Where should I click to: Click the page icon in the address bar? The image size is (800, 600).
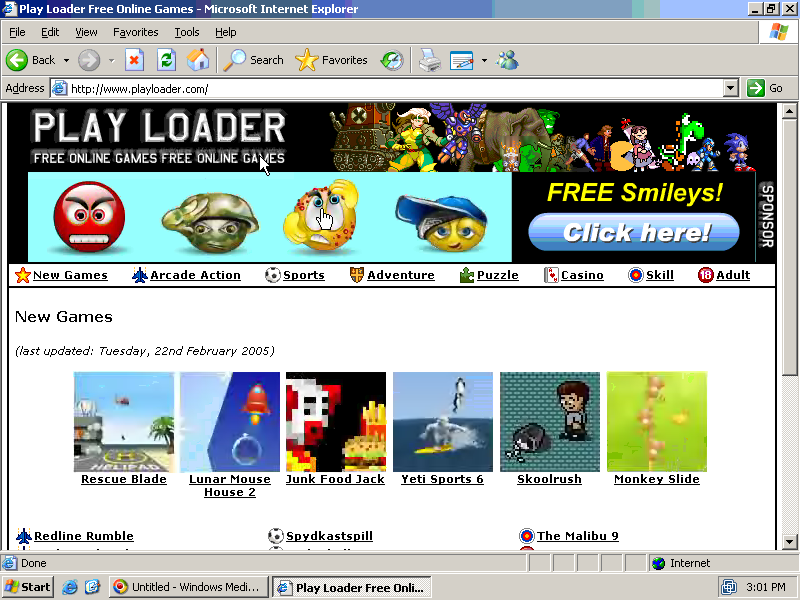click(x=60, y=88)
